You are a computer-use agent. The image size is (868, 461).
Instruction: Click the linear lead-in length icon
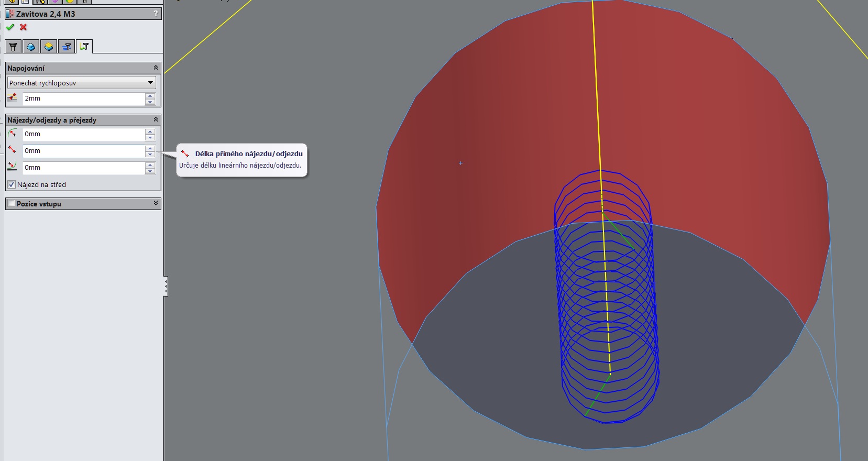pyautogui.click(x=13, y=150)
